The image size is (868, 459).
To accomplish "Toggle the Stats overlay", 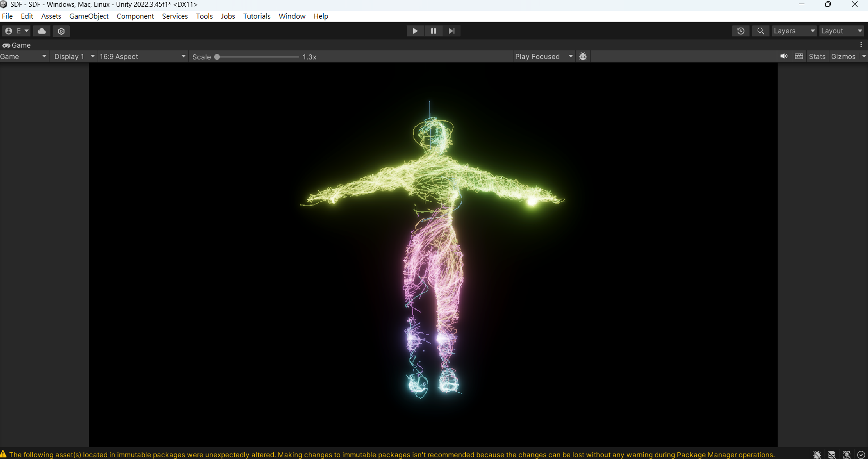I will coord(817,56).
